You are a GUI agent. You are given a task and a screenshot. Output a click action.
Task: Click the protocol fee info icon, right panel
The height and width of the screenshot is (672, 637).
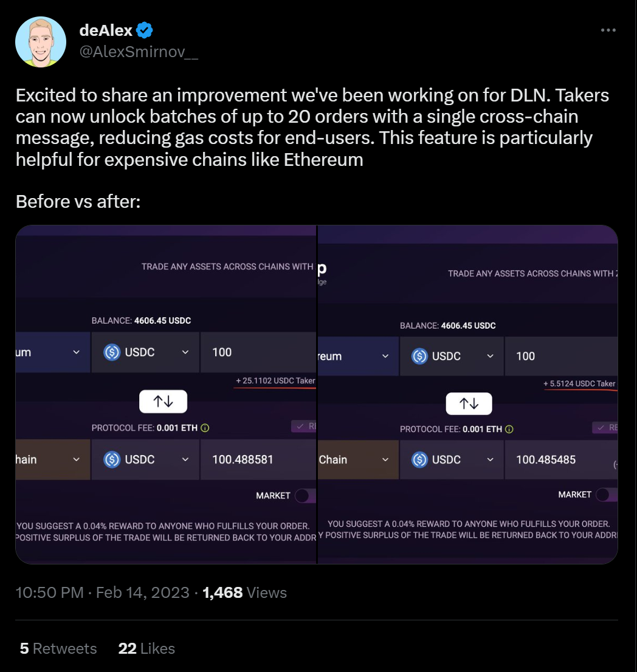509,429
